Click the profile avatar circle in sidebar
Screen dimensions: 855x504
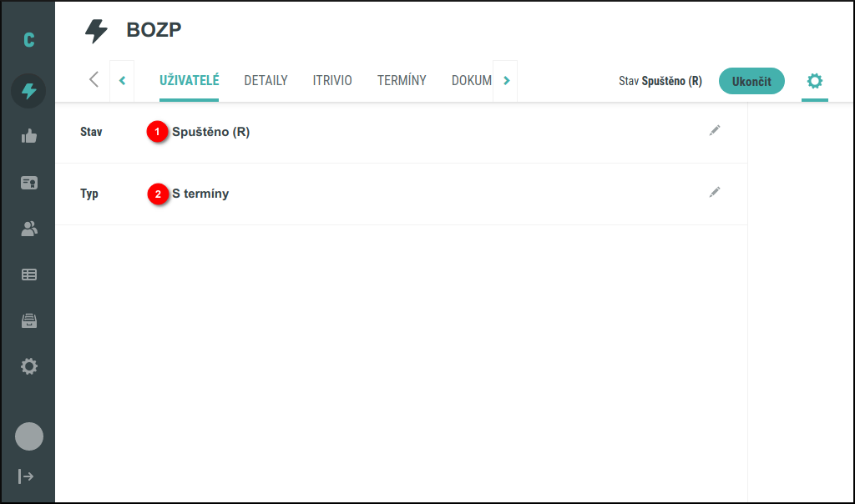coord(28,436)
